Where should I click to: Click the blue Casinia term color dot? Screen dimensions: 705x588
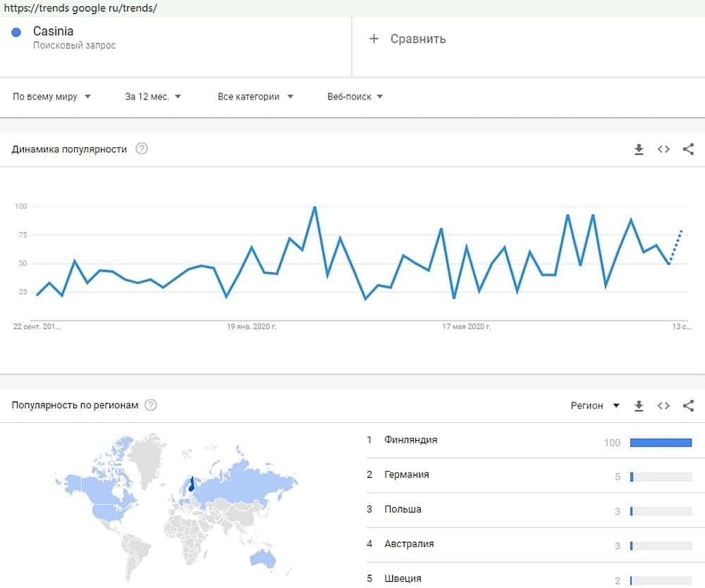coord(17,32)
